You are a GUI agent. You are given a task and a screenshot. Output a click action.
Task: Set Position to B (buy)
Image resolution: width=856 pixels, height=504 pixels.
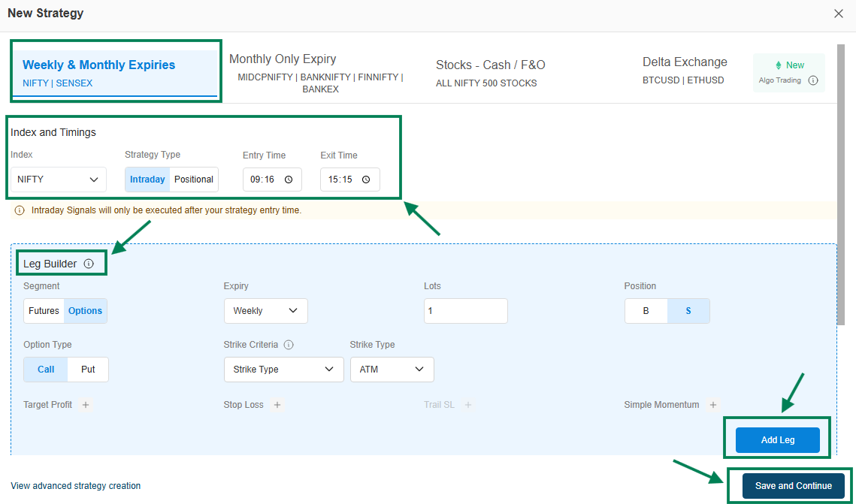pyautogui.click(x=646, y=311)
